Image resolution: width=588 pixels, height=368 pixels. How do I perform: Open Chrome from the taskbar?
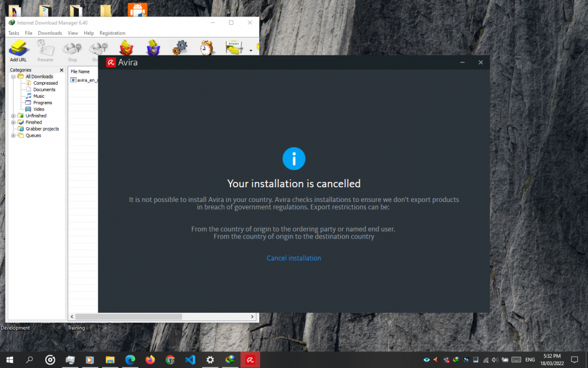point(171,360)
